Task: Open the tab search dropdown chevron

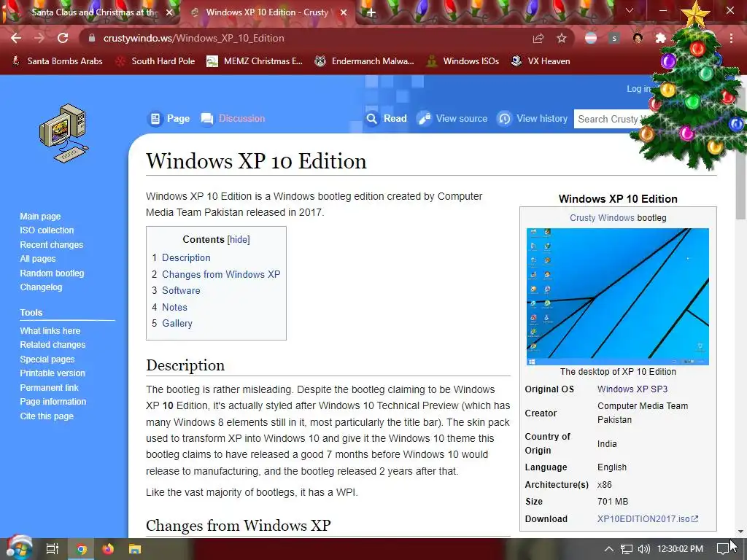Action: [630, 10]
